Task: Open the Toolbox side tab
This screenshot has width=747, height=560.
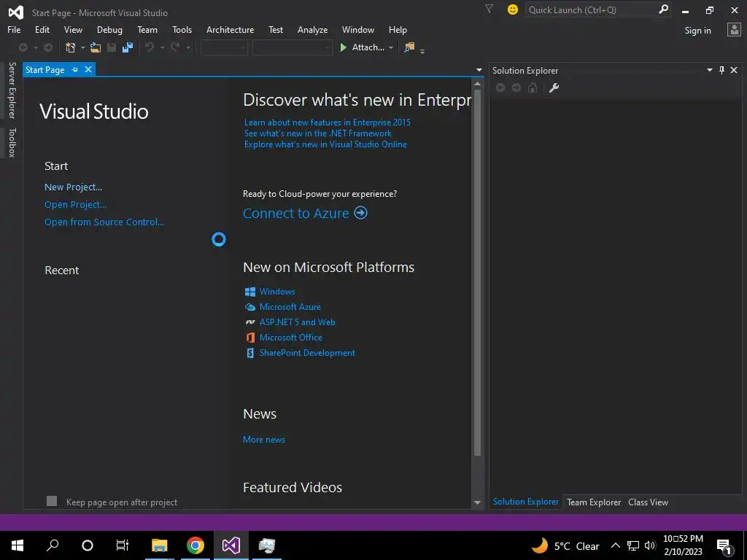Action: (x=12, y=142)
